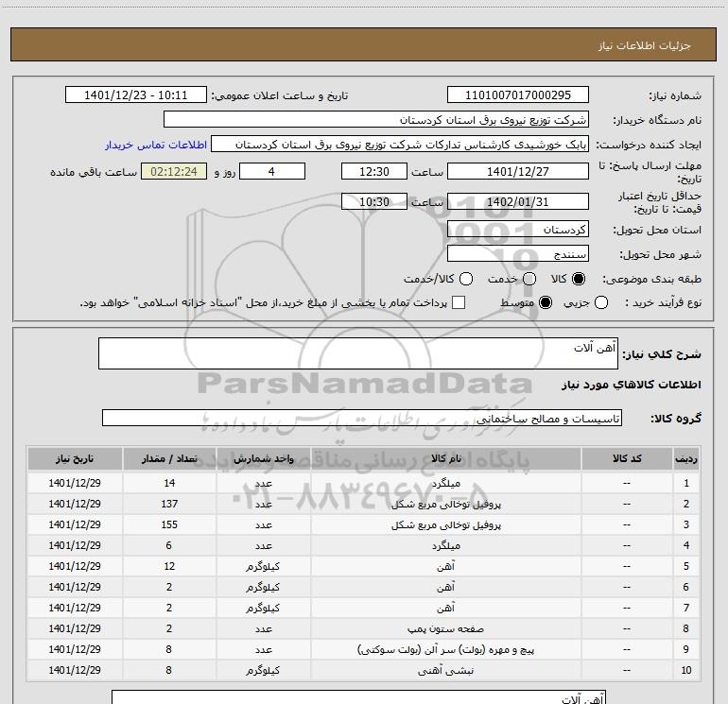Click the remaining days field showing 4
The image size is (728, 704).
[272, 171]
